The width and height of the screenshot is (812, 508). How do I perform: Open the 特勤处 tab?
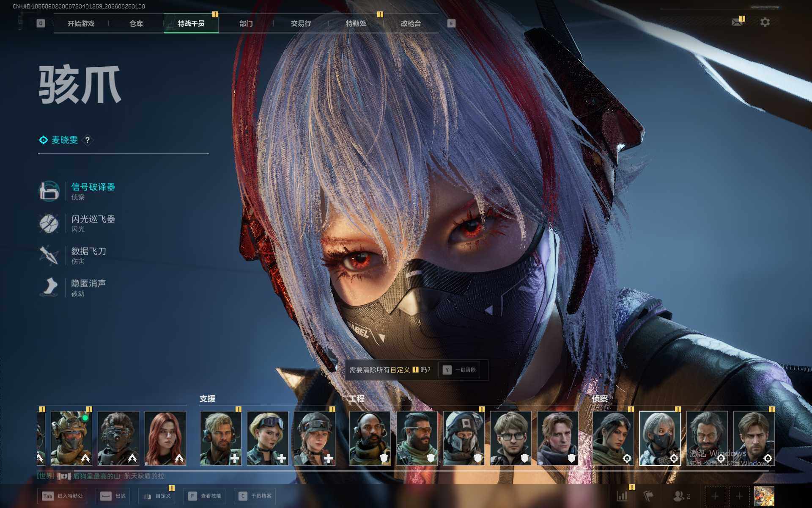[356, 23]
